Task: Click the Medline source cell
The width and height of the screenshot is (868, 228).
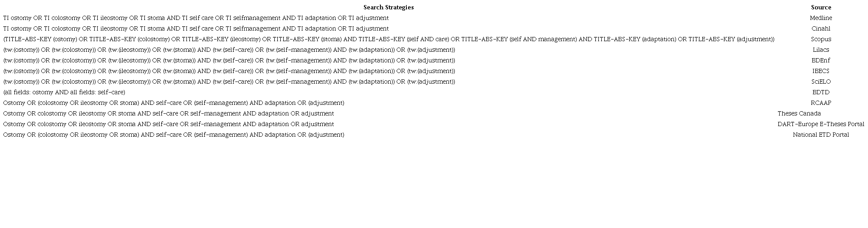Action: click(820, 18)
